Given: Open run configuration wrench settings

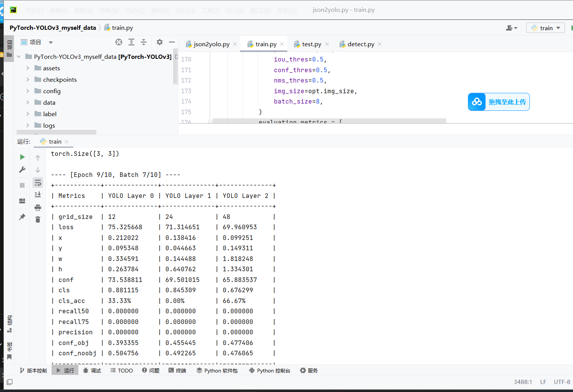Looking at the screenshot, I should point(22,170).
